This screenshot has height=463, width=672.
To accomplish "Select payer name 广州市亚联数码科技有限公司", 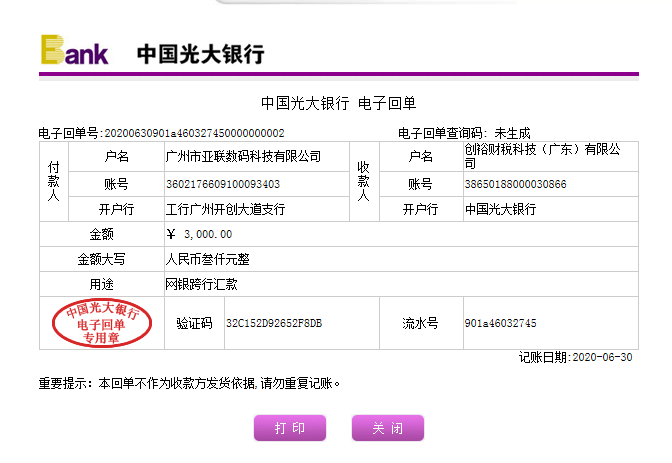I will (x=243, y=156).
